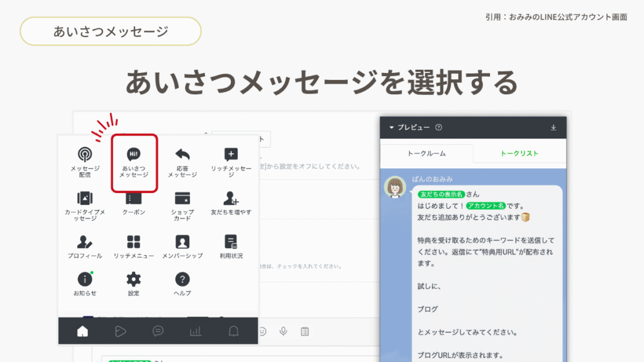
Task: Open プロフィール profile settings
Action: tap(84, 246)
